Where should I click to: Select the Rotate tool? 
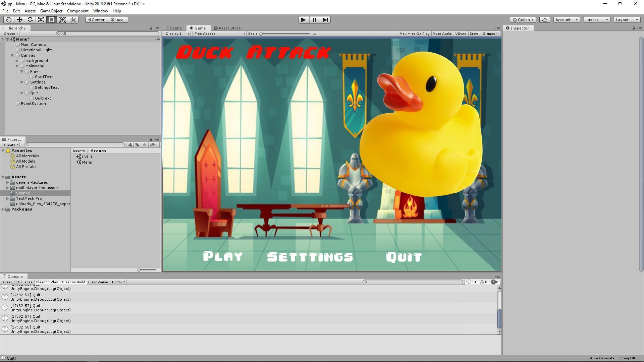click(x=30, y=20)
